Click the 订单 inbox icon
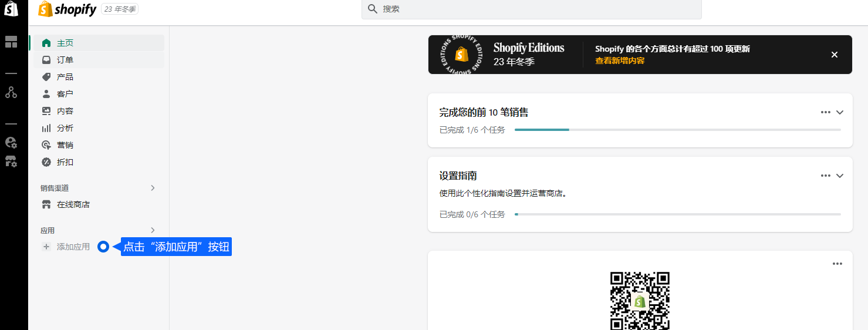Image resolution: width=868 pixels, height=330 pixels. [x=46, y=60]
